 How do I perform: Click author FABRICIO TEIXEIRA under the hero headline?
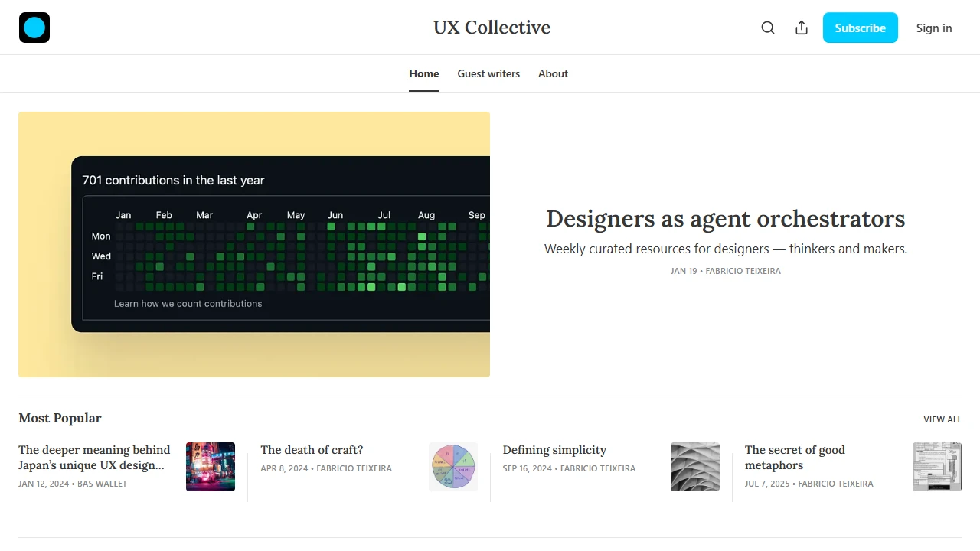[x=743, y=271]
